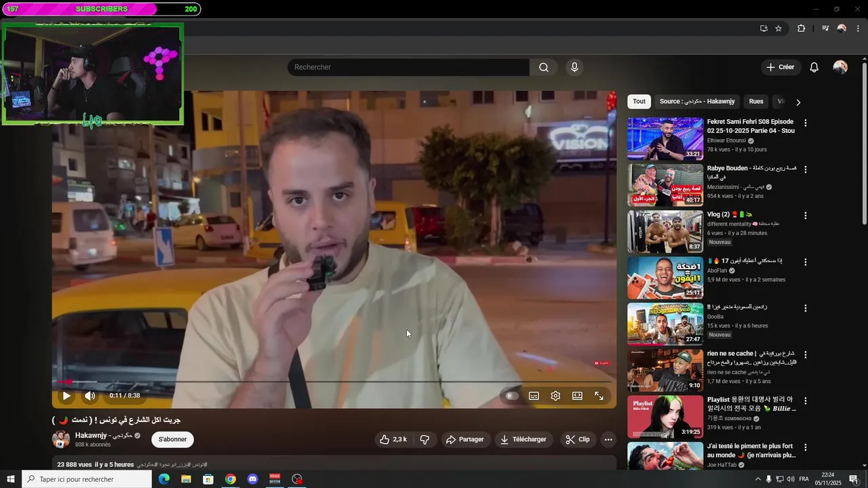Mute the video with the speaker icon

[x=90, y=396]
